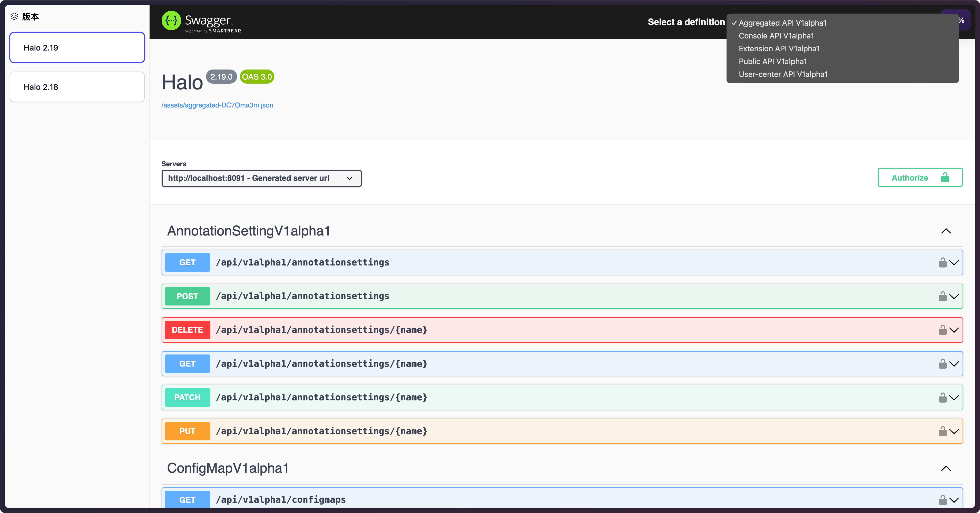Viewport: 980px width, 513px height.
Task: Select Console API V1alpha1 from the definition list
Action: [776, 36]
